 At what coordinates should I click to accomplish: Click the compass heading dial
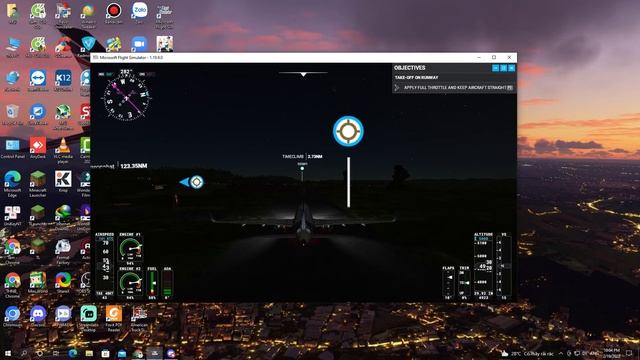click(x=127, y=98)
